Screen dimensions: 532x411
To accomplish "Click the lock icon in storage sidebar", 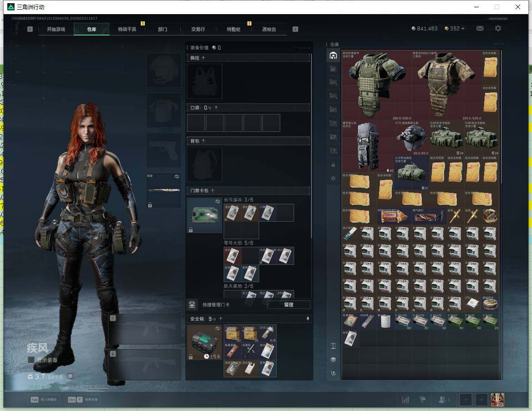I will [333, 164].
